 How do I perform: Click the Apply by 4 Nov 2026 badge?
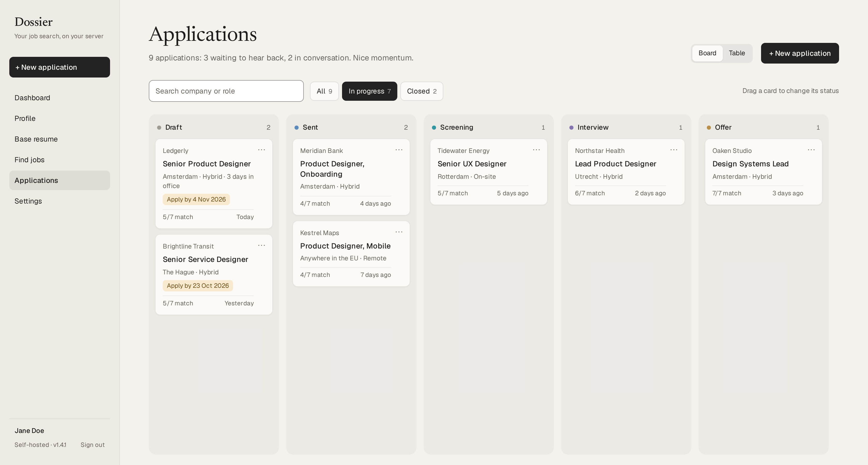coord(196,199)
